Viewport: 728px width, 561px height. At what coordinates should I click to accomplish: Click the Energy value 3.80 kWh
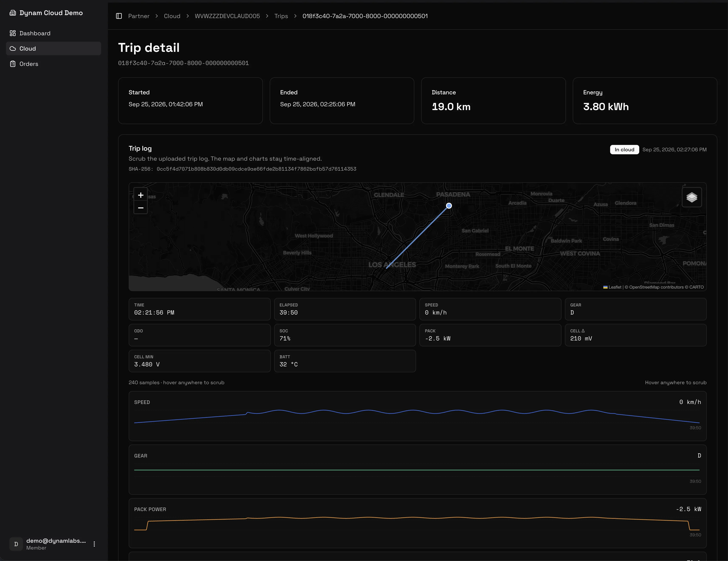click(x=606, y=107)
